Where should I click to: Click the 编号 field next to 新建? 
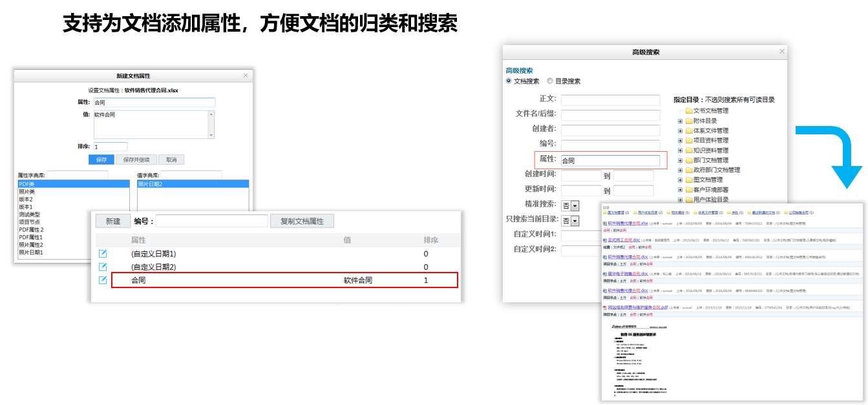(x=212, y=221)
